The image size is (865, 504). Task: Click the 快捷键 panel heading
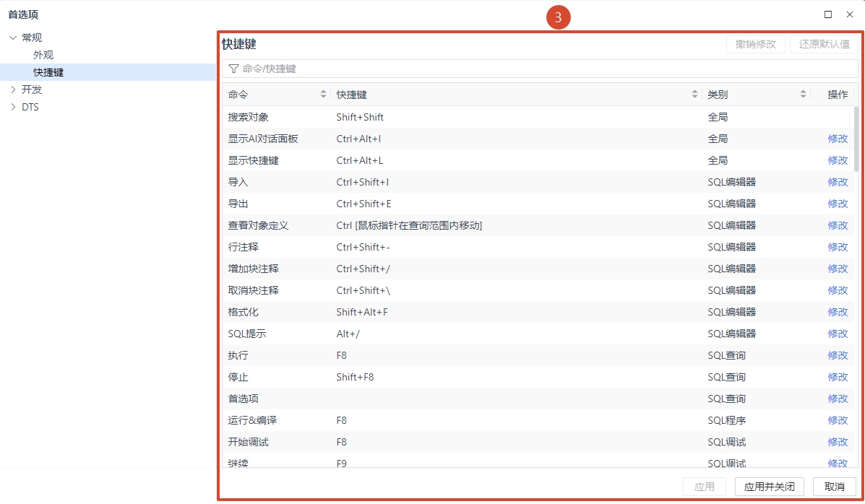click(239, 44)
